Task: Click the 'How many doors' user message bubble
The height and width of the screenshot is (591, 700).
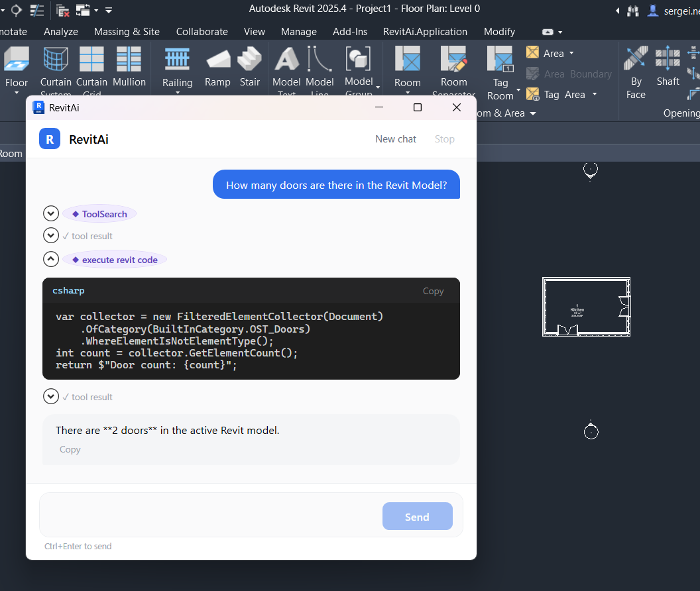Action: click(x=336, y=184)
